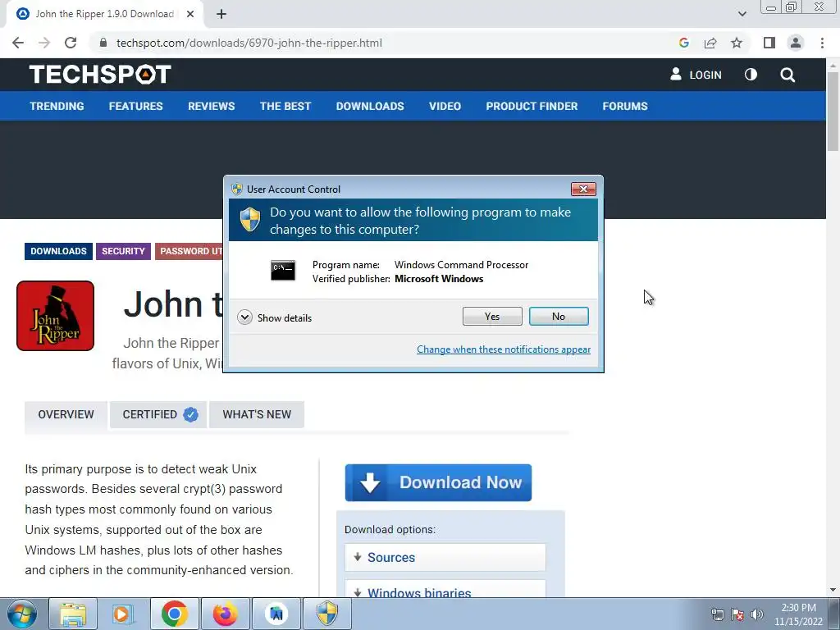The image size is (840, 630).
Task: Expand Show details in UAC dialog
Action: tap(274, 317)
